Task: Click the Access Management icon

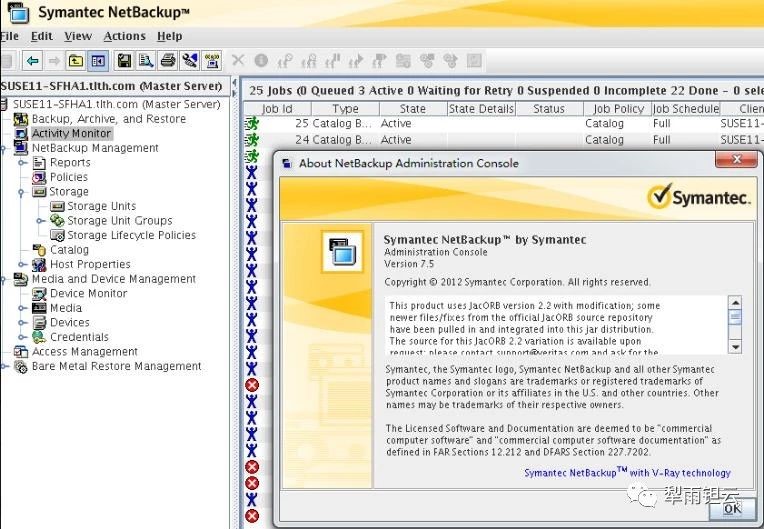Action: click(21, 352)
